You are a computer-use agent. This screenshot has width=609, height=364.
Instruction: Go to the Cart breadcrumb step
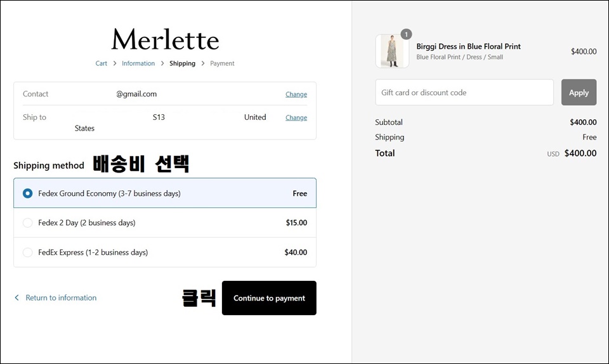[101, 63]
